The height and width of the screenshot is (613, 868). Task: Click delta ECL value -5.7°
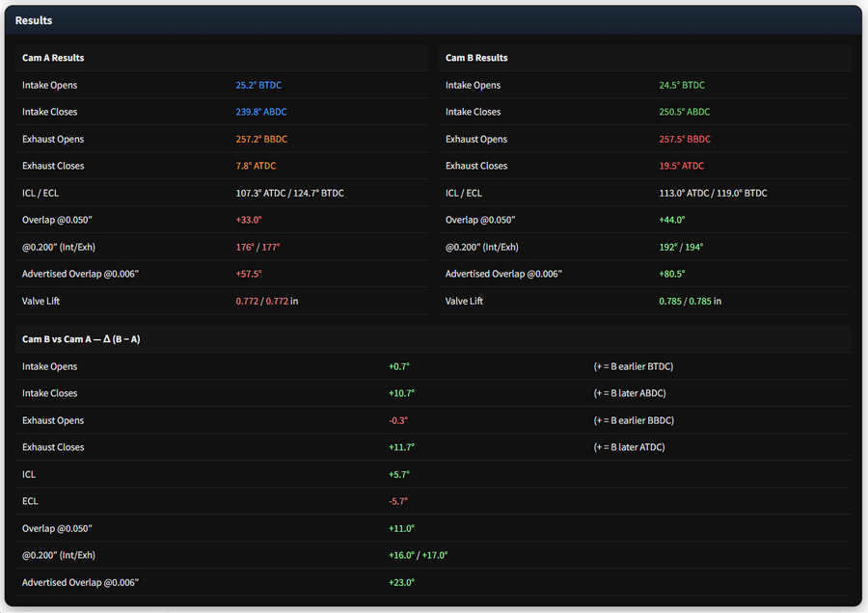398,501
